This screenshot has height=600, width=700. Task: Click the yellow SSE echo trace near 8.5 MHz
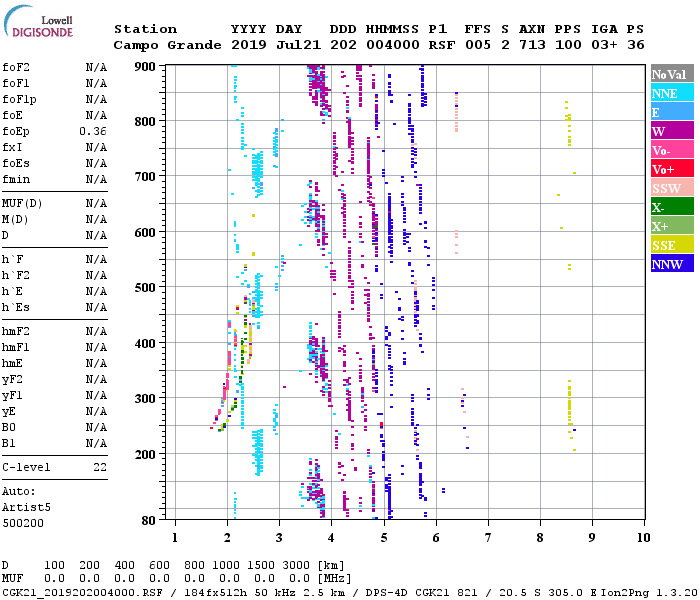(x=569, y=402)
